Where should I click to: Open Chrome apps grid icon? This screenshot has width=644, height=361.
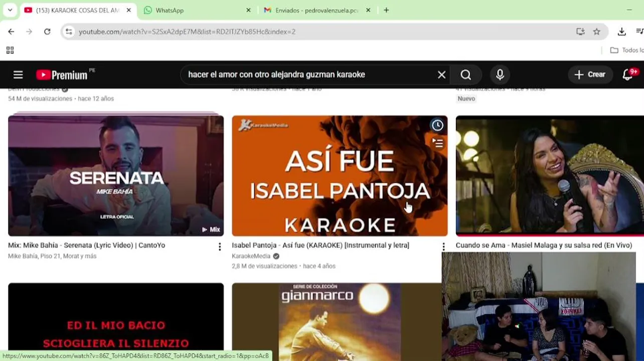[x=10, y=50]
